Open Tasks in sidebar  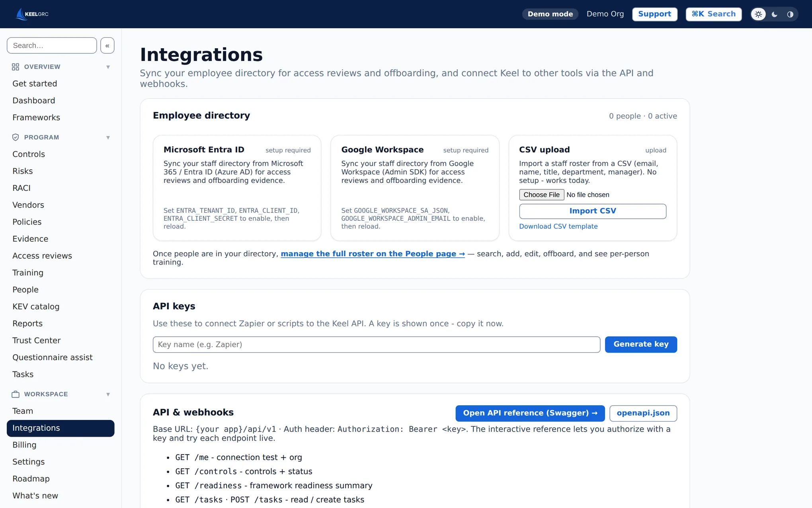pos(61,375)
